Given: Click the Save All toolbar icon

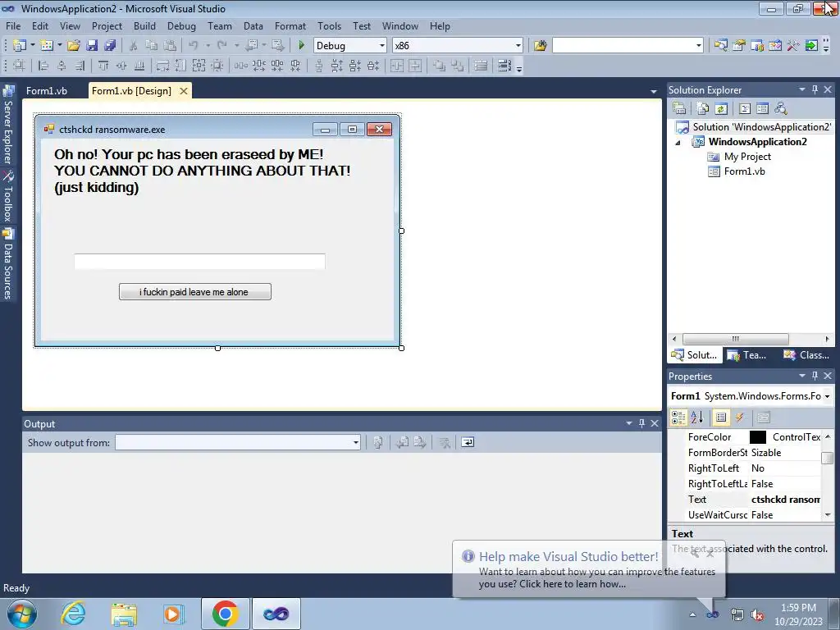Looking at the screenshot, I should [110, 46].
